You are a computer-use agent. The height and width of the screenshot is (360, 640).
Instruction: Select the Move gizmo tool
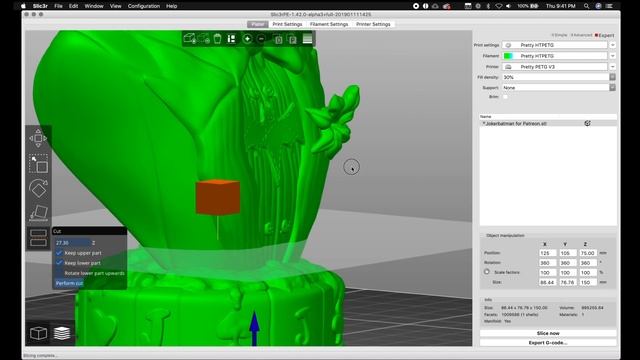tap(38, 138)
